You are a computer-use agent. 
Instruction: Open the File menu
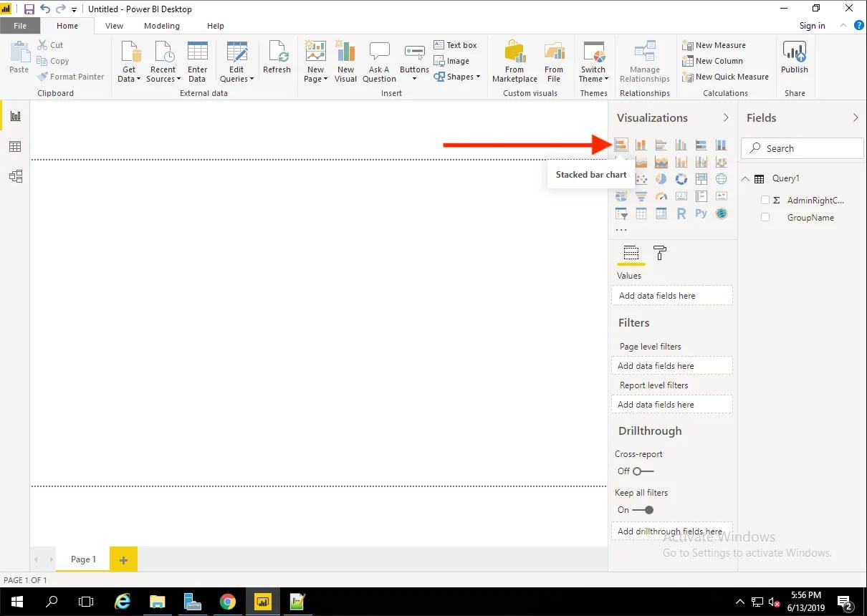(20, 26)
